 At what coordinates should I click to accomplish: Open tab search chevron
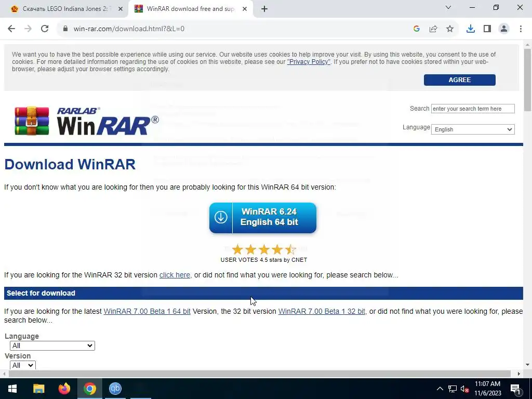click(x=448, y=7)
